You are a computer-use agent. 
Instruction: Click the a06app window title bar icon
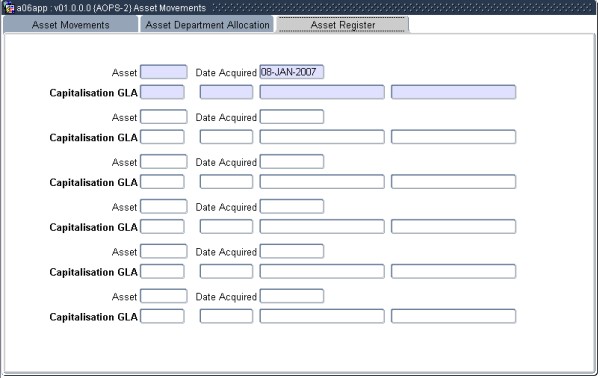[x=9, y=7]
